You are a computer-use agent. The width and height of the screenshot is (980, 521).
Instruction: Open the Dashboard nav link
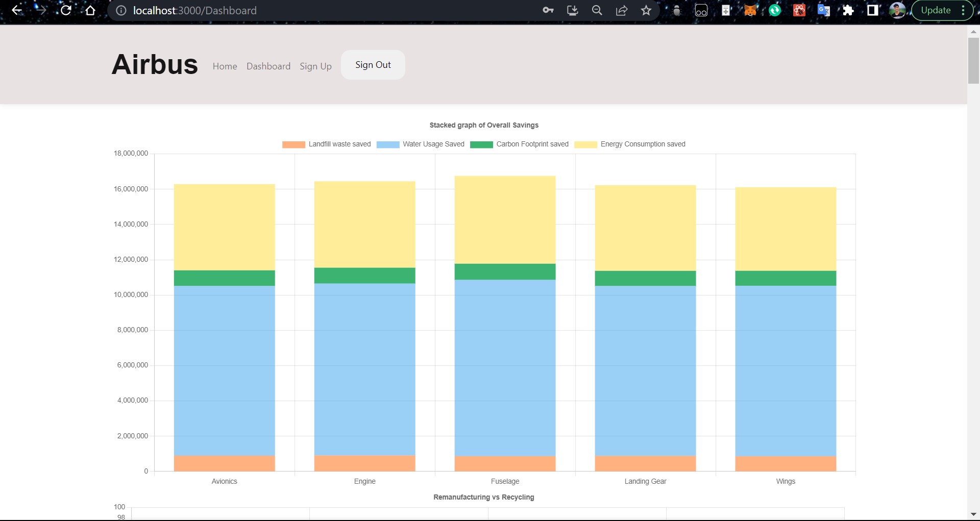pyautogui.click(x=268, y=66)
